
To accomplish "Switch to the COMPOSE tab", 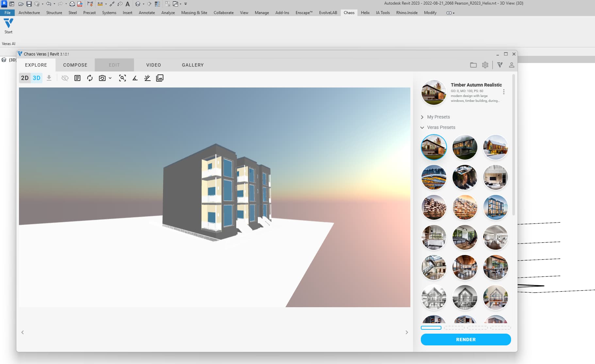I will click(x=75, y=65).
